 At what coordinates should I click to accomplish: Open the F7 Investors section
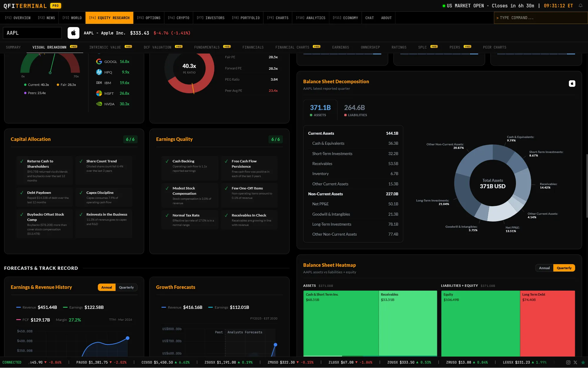click(x=211, y=18)
